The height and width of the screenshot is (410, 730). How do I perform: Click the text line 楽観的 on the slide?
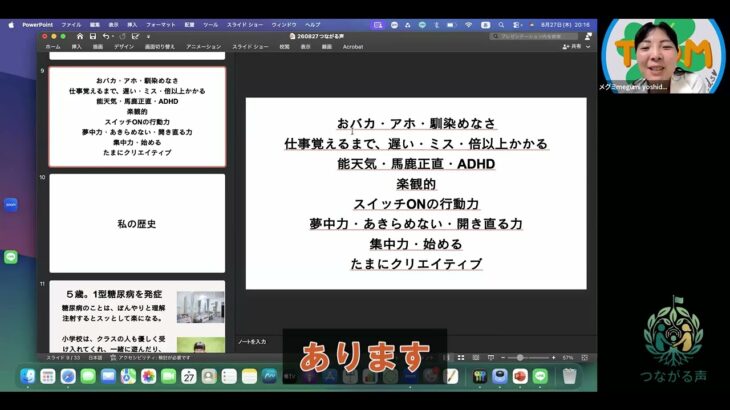[x=416, y=184]
